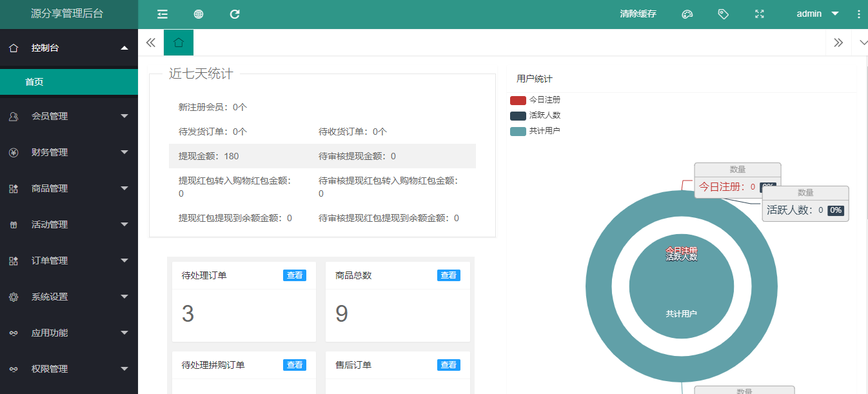The width and height of the screenshot is (868, 394).
Task: Click 查看 on 待处理拼购订单 card
Action: tap(295, 365)
